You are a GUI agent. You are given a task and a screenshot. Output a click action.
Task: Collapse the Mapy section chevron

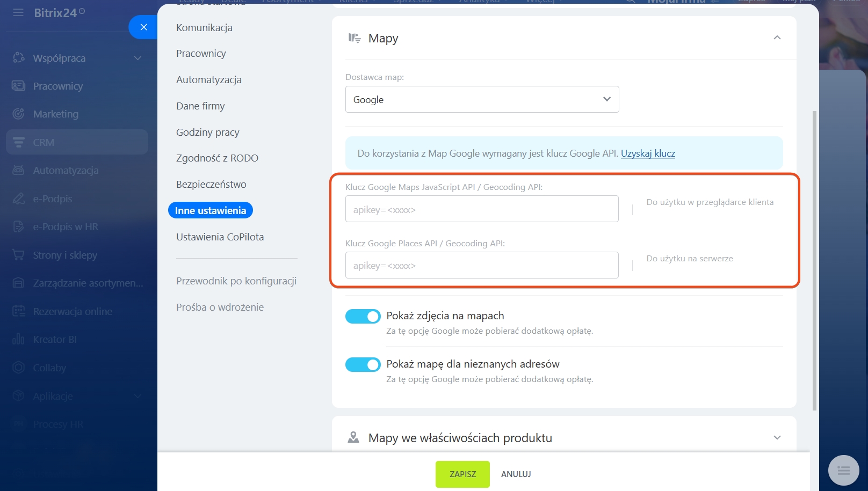(777, 38)
